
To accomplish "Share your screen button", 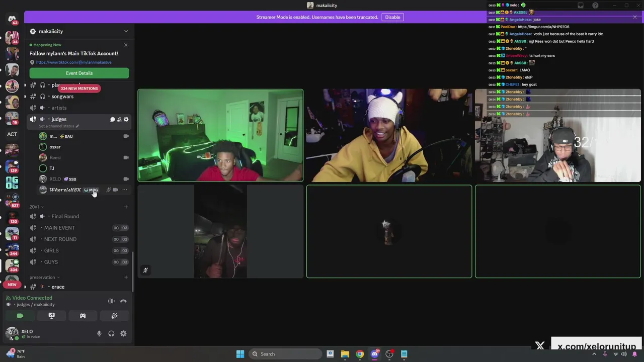I will pos(51,316).
